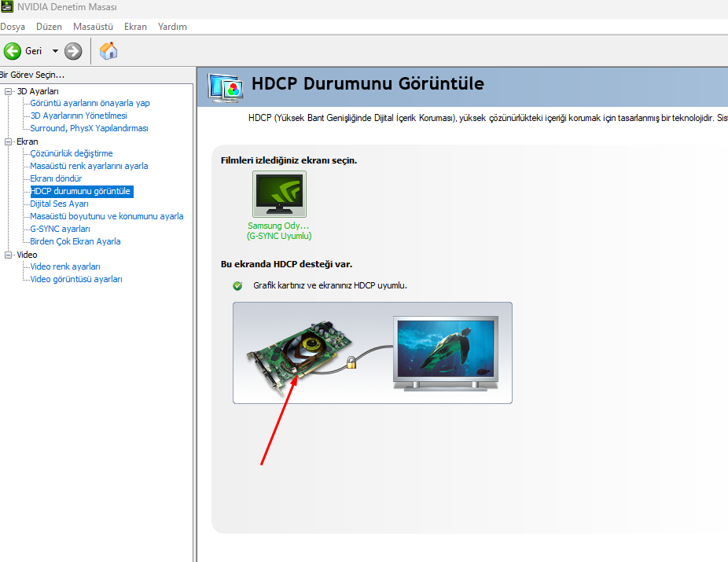Click the 'Filmleri izlediğiniz ekranı seçin.' text
This screenshot has height=562, width=728.
click(289, 160)
